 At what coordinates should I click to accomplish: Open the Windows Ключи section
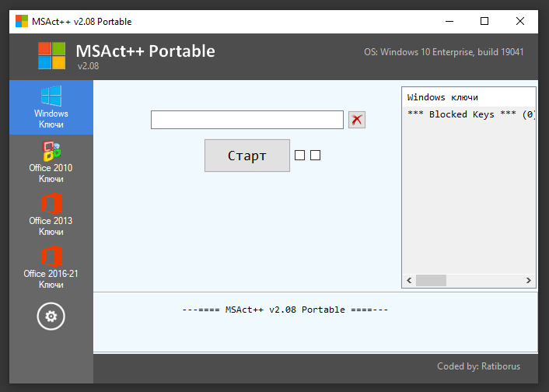coord(51,107)
